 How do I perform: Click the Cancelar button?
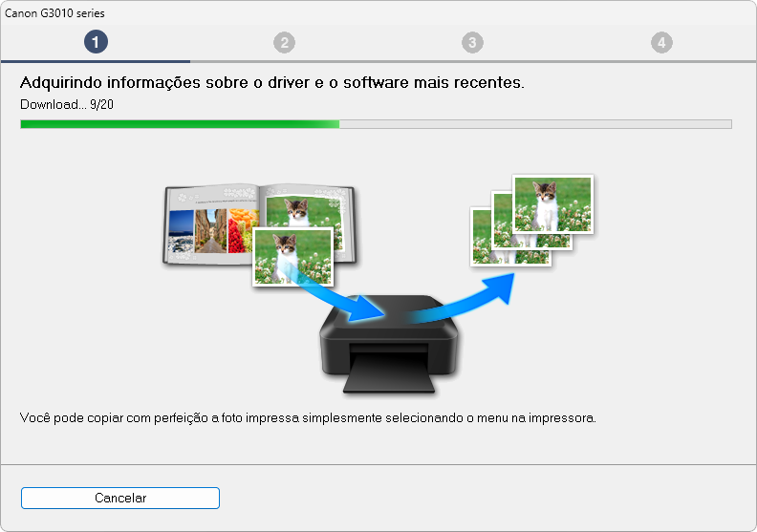pos(120,498)
